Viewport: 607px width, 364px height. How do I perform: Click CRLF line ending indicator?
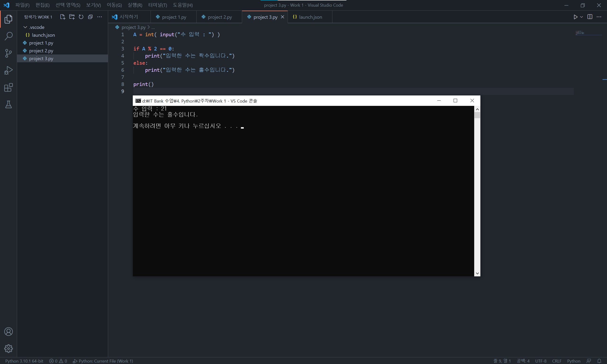pyautogui.click(x=557, y=361)
